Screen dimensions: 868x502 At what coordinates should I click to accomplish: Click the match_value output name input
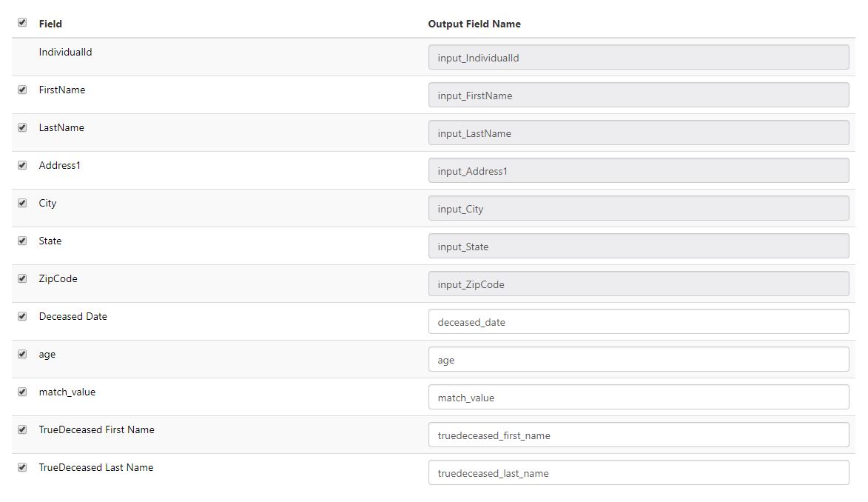pos(638,398)
